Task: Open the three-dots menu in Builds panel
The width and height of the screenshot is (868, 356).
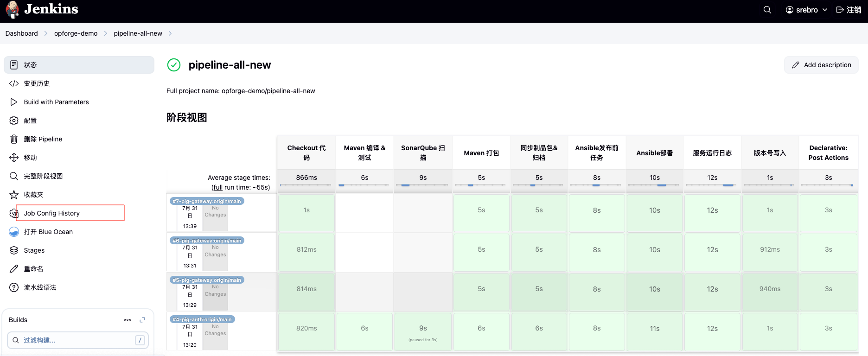Action: click(128, 320)
